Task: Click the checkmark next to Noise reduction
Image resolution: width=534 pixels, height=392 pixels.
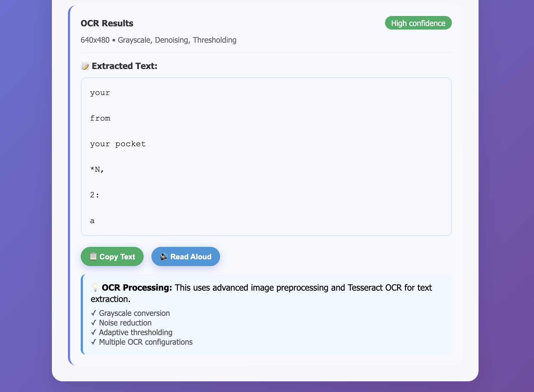Action: point(94,323)
